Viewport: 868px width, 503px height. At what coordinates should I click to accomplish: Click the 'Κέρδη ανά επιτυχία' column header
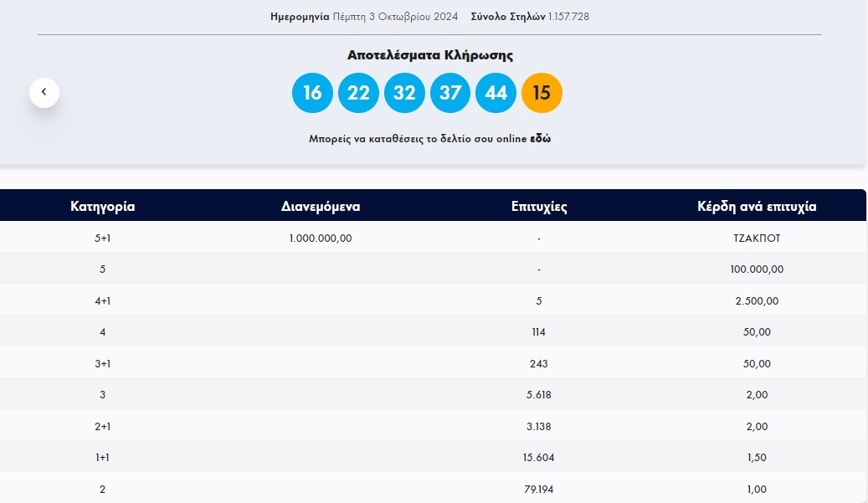(x=757, y=207)
